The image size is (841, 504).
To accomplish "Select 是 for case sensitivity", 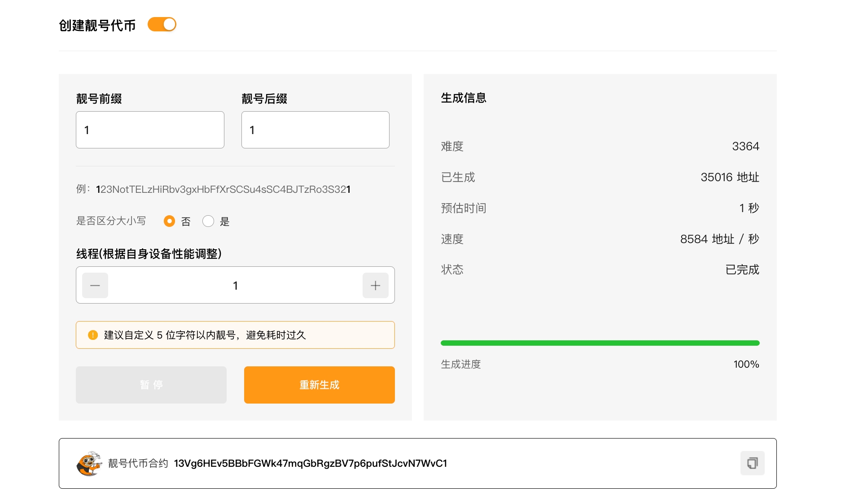I will pyautogui.click(x=208, y=221).
